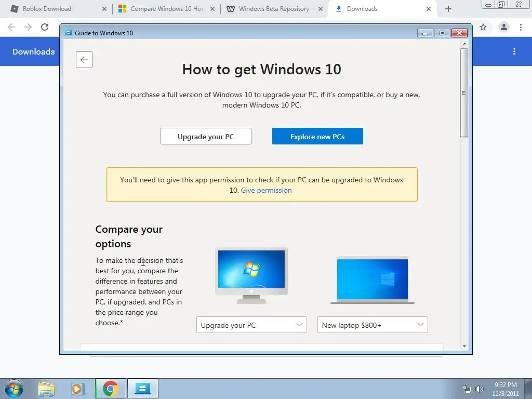Switch to the Roblox Download tab
The height and width of the screenshot is (399, 532).
coord(47,9)
